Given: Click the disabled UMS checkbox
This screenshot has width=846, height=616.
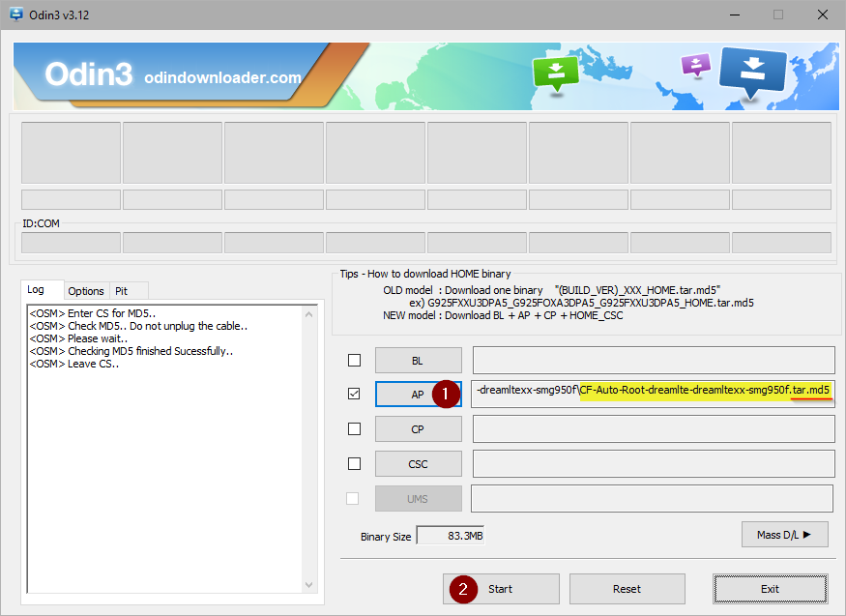Looking at the screenshot, I should [352, 498].
